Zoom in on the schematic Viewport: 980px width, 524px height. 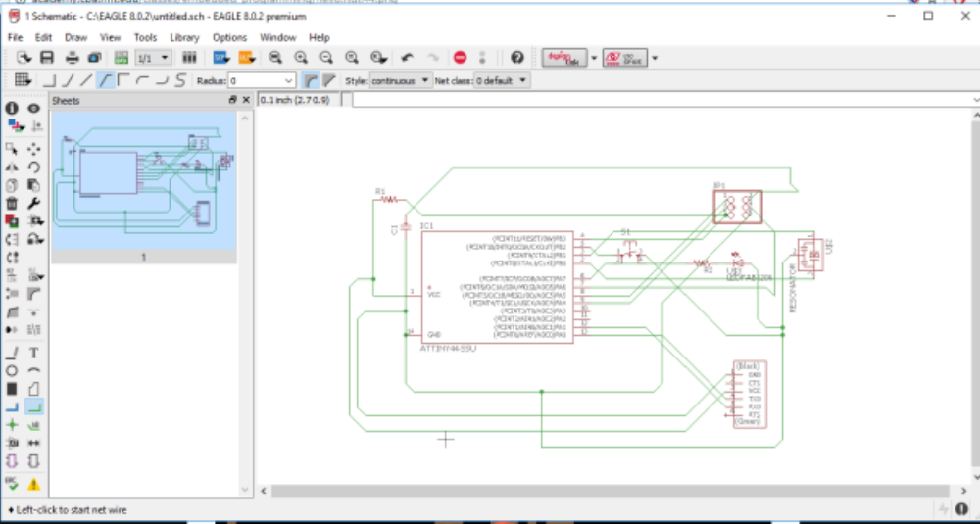pyautogui.click(x=301, y=58)
